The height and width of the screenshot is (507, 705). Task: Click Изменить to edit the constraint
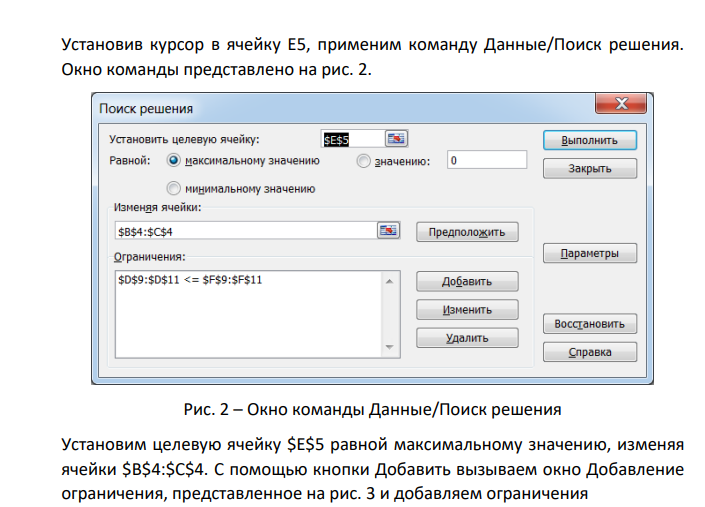click(467, 310)
